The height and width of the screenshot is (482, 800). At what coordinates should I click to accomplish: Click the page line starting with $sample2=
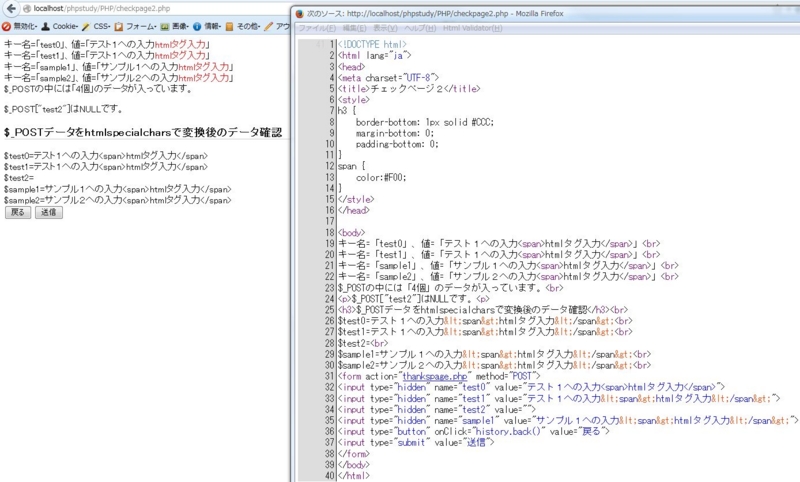click(117, 200)
